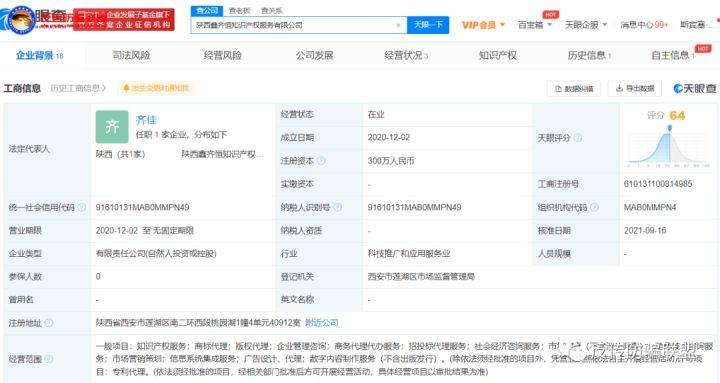
Task: Select the operating status 在业
Action: click(376, 114)
